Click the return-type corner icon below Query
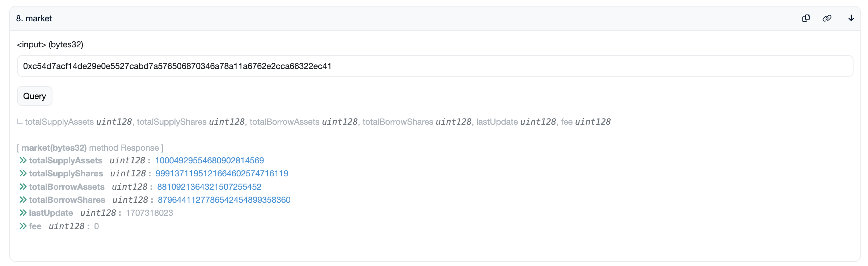This screenshot has height=266, width=868. pos(20,122)
